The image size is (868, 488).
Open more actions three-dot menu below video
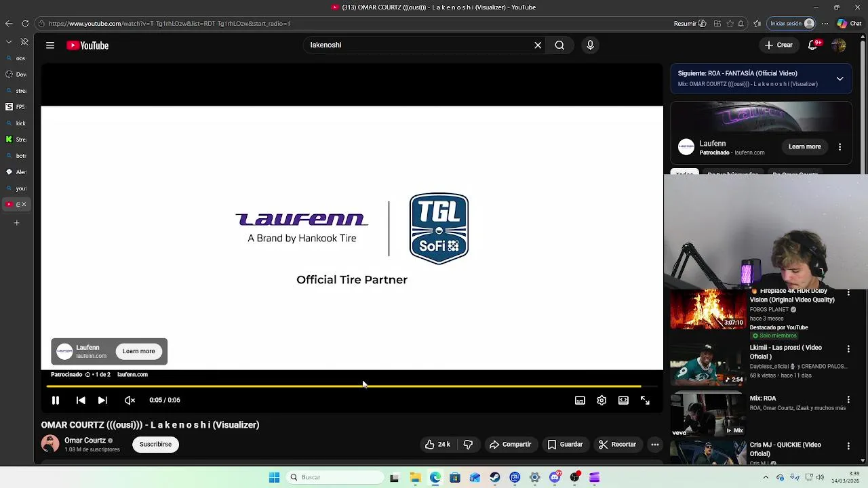coord(655,445)
